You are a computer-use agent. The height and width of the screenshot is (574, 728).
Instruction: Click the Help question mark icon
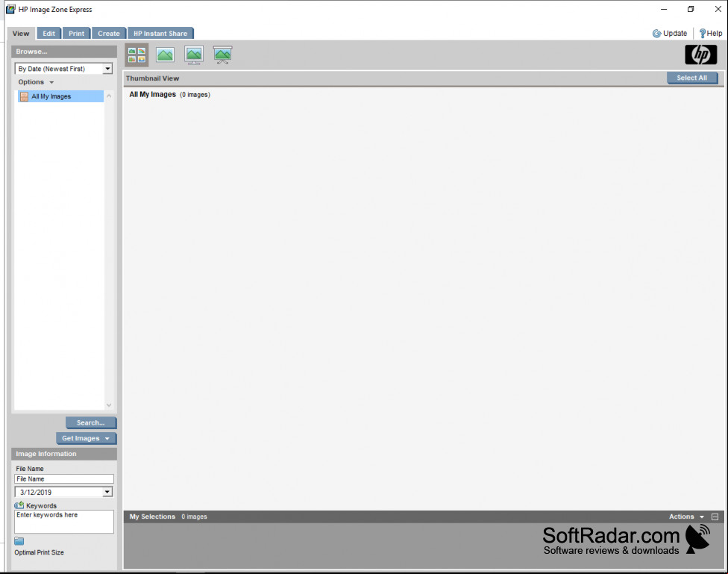[x=703, y=34]
